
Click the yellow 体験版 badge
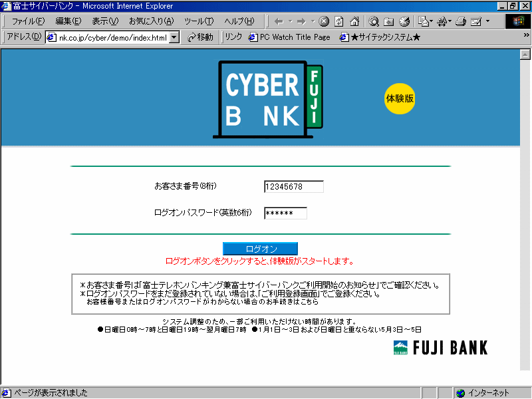400,98
